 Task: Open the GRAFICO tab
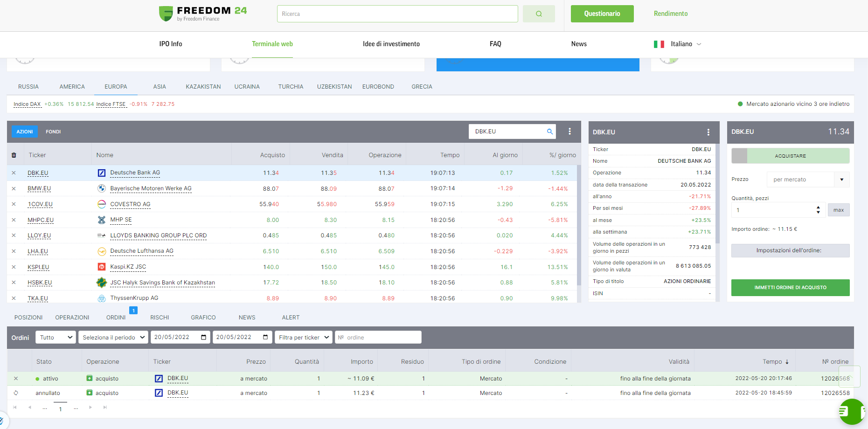click(203, 318)
